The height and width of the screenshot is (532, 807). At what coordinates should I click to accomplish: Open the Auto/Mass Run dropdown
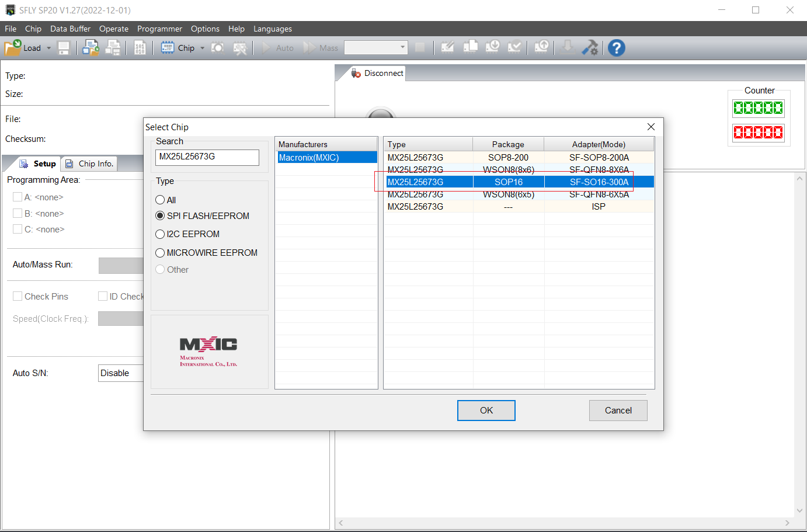pos(121,265)
